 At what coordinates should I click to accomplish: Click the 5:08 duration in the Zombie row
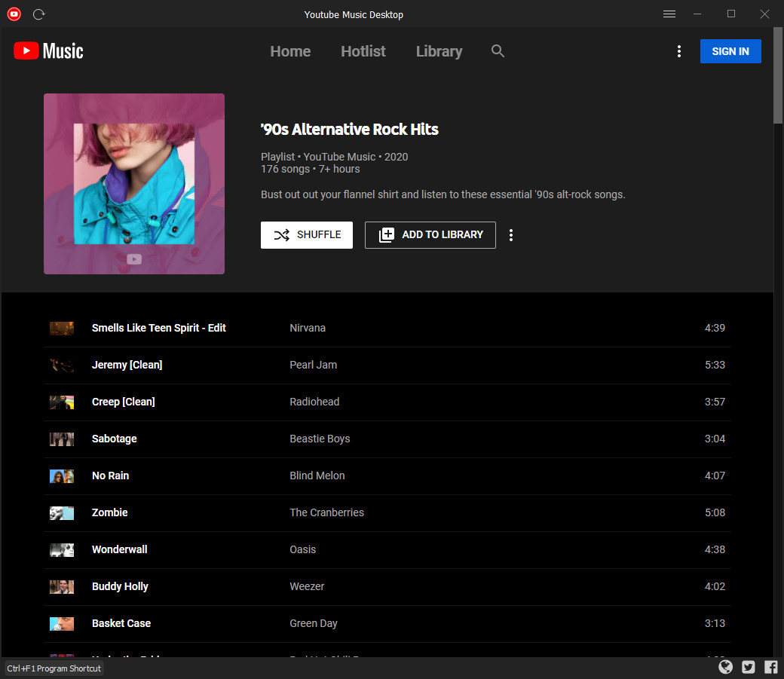click(x=715, y=513)
